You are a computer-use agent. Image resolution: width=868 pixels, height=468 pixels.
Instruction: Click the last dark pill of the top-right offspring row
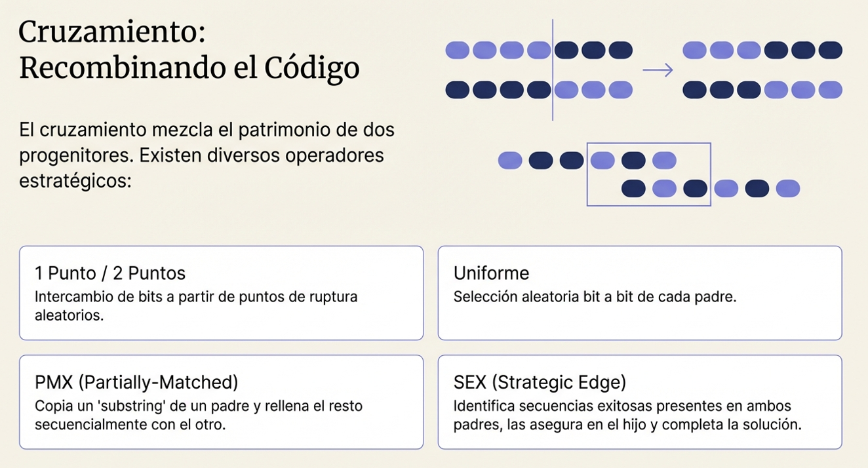click(830, 50)
